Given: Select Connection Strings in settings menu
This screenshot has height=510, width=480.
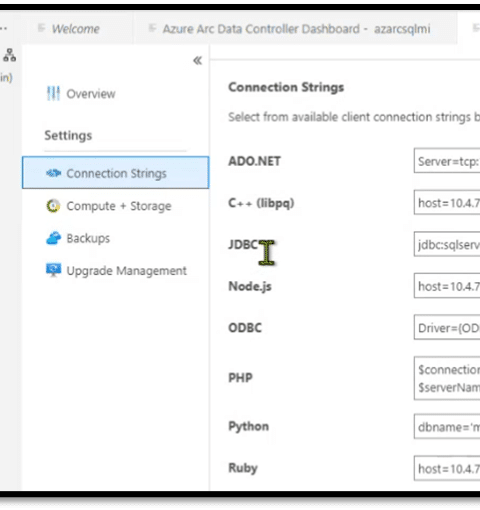Looking at the screenshot, I should (x=115, y=173).
